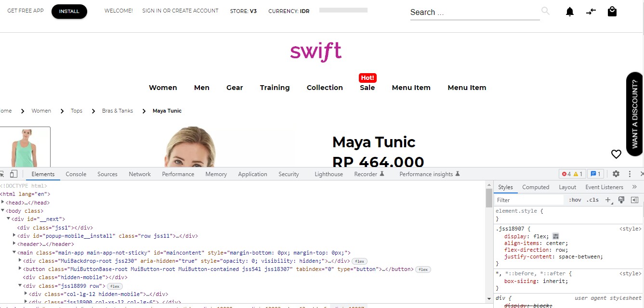The height and width of the screenshot is (308, 644).
Task: Click the notification bell icon
Action: click(569, 11)
